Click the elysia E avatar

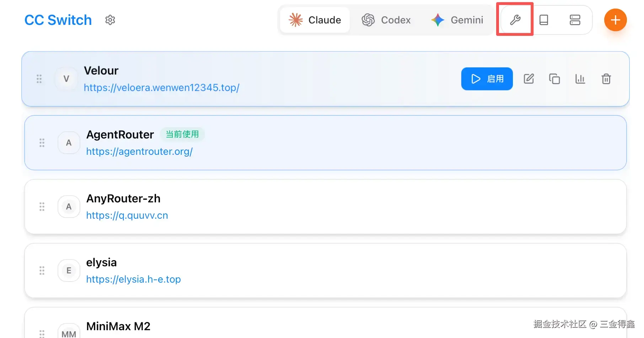click(x=69, y=271)
